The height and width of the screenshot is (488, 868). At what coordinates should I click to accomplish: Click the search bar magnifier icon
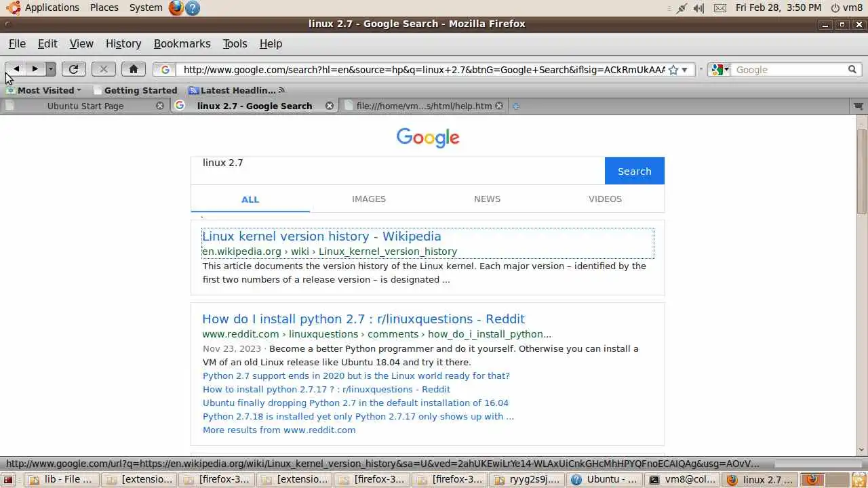point(852,70)
